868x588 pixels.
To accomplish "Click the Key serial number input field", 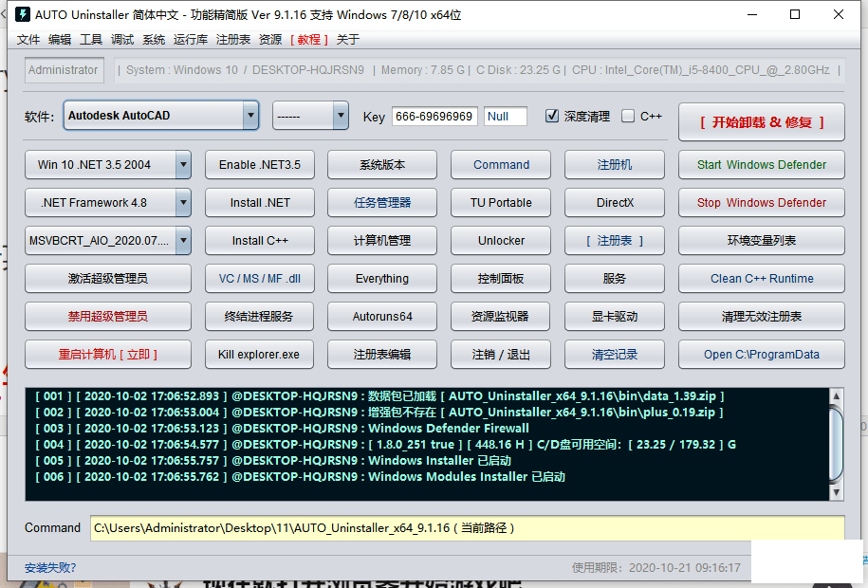I will [434, 116].
